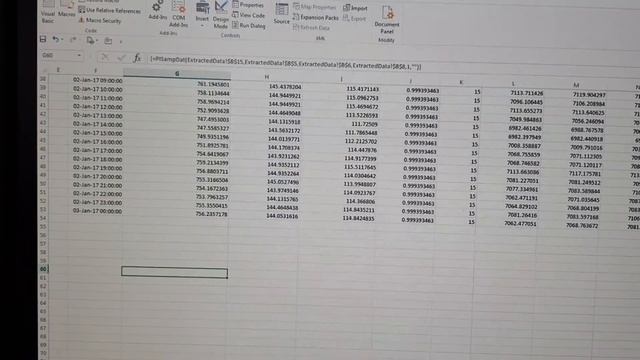
Task: Select row 55 header
Action: pos(43,227)
